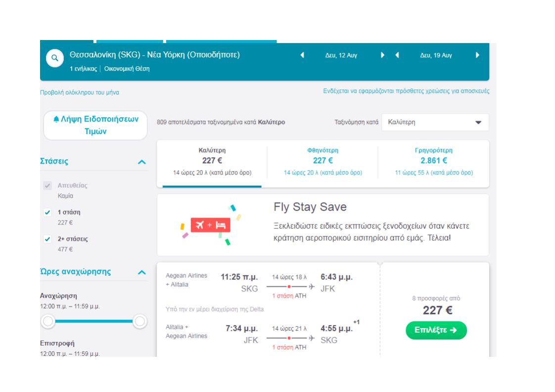Go to previous departure date arrow

pyautogui.click(x=302, y=55)
